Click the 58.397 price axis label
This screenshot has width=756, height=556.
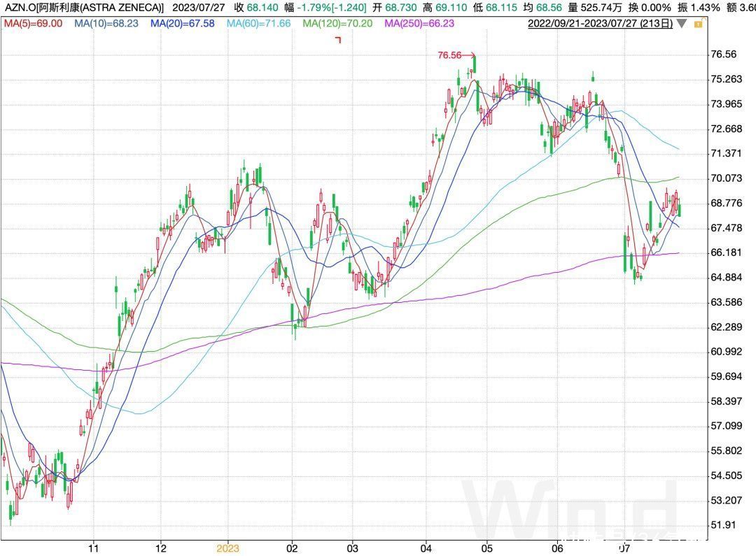click(x=727, y=401)
